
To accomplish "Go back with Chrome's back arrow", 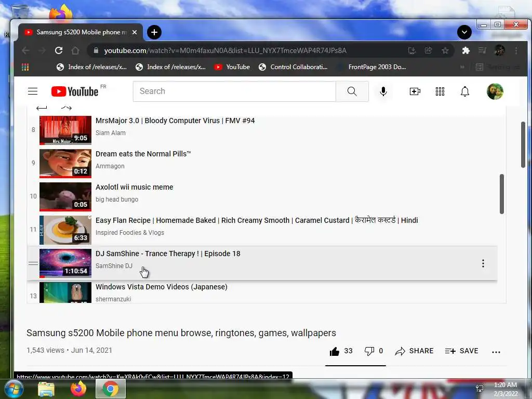I will click(x=25, y=50).
